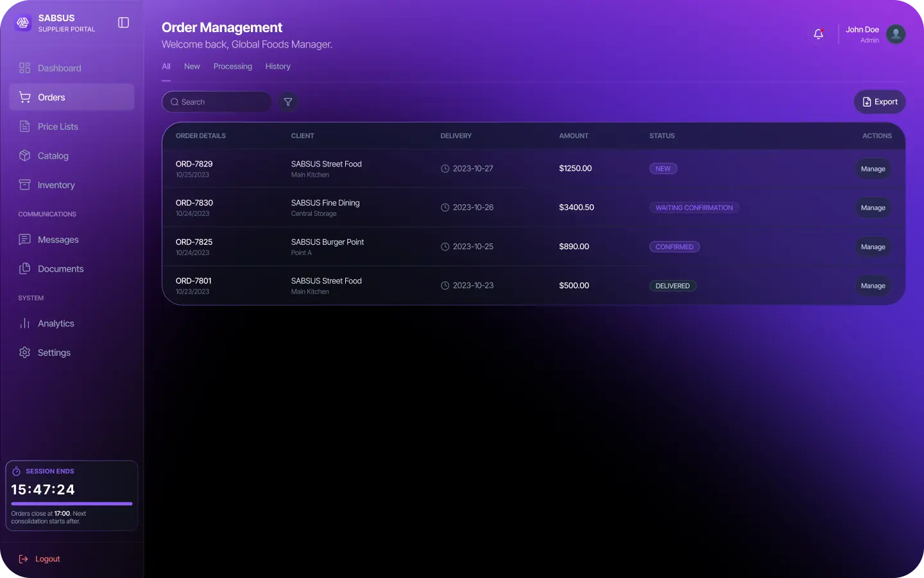Screen dimensions: 924x578
Task: Click the Dashboard grid icon
Action: click(x=25, y=68)
